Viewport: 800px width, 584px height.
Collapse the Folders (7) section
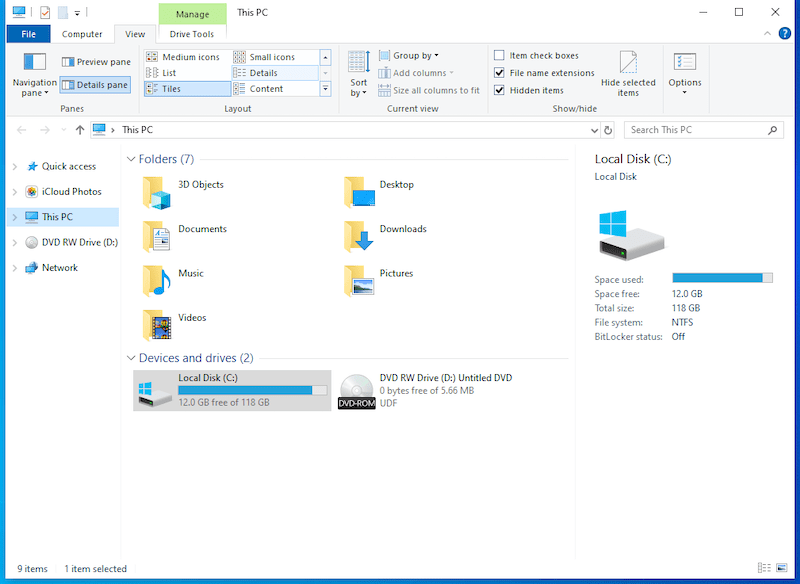click(x=131, y=158)
